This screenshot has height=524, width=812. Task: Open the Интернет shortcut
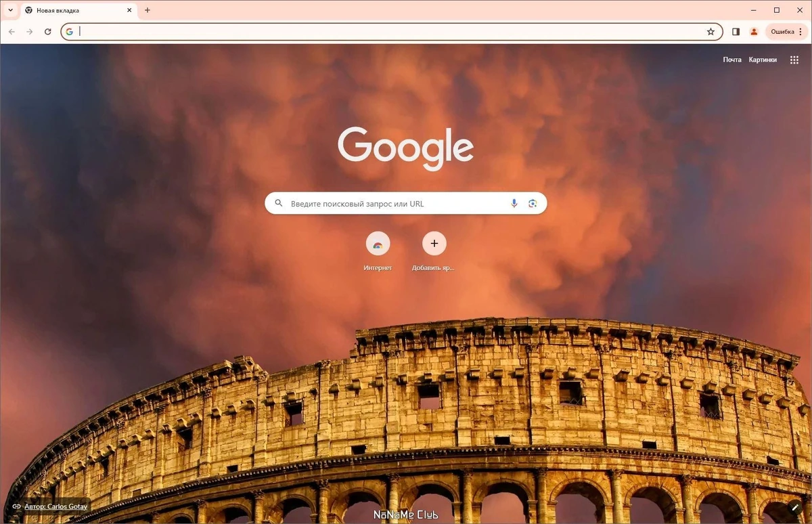click(x=378, y=251)
